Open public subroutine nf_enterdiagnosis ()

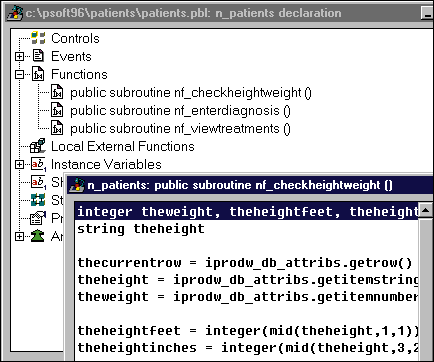pos(180,111)
